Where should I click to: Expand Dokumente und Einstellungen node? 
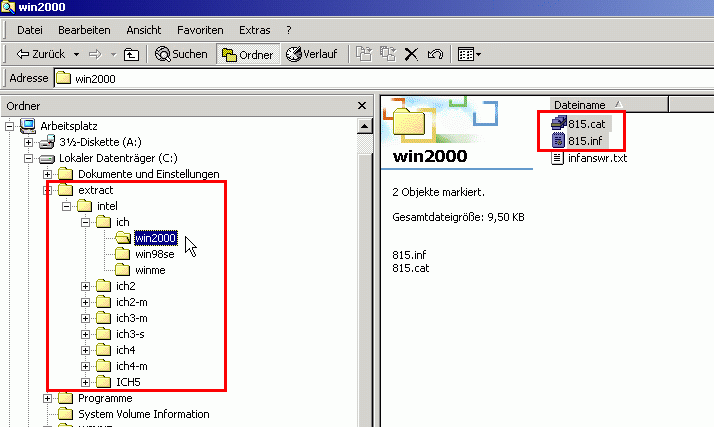point(47,174)
